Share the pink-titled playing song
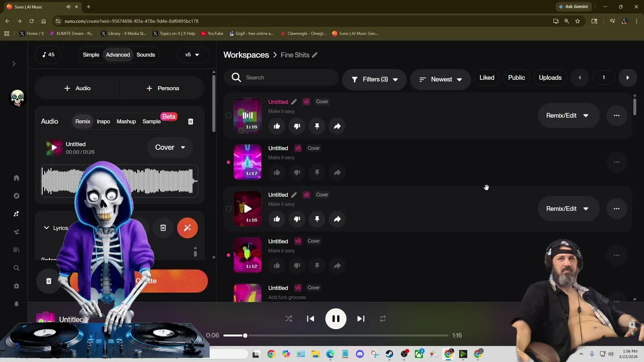The width and height of the screenshot is (644, 362). tap(337, 126)
